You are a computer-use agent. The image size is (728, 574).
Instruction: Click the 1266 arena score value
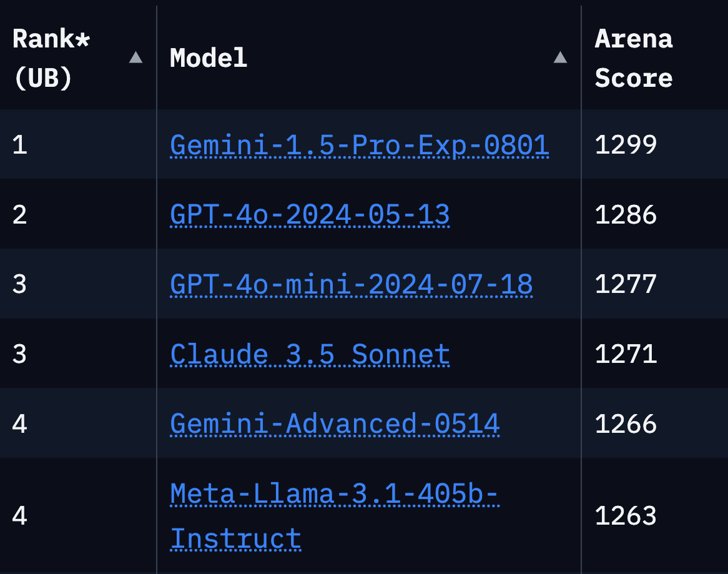(626, 424)
